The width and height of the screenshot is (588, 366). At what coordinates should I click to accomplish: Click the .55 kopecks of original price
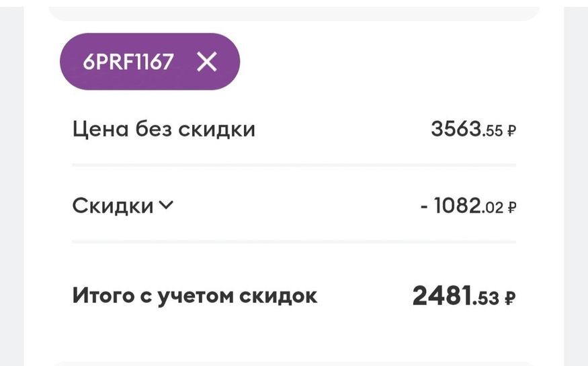[x=493, y=131]
